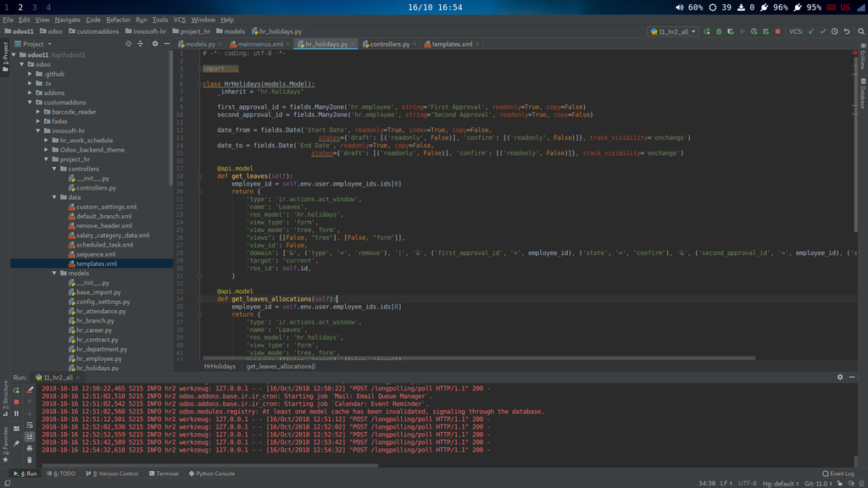
Task: Open the Structure side tool window
Action: point(5,398)
